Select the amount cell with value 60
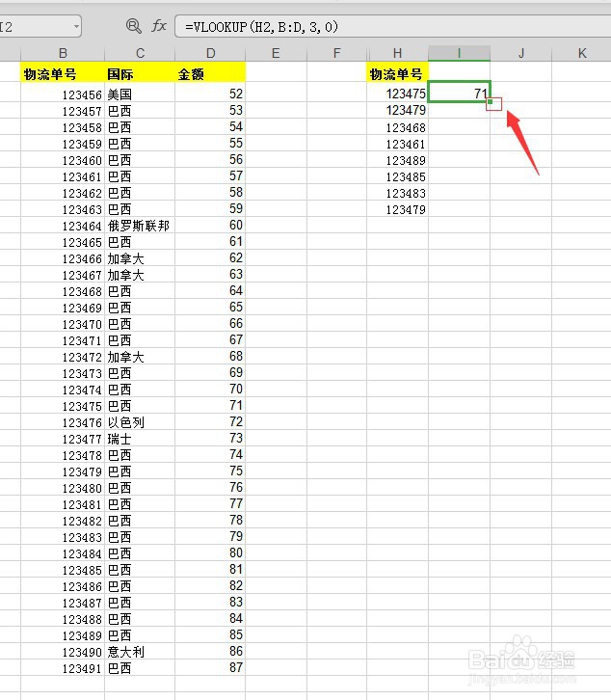 tap(210, 225)
